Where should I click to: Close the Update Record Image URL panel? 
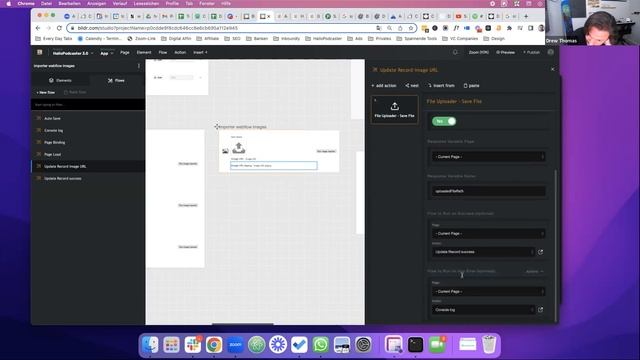[x=553, y=69]
